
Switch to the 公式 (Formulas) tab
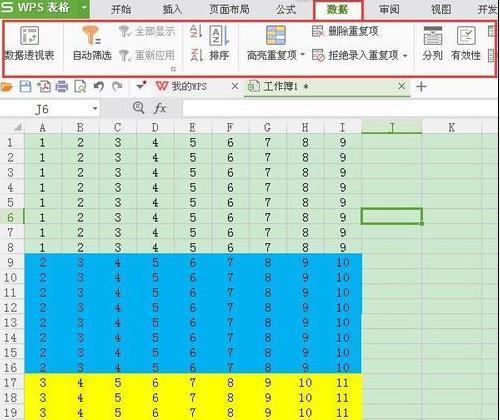[286, 9]
